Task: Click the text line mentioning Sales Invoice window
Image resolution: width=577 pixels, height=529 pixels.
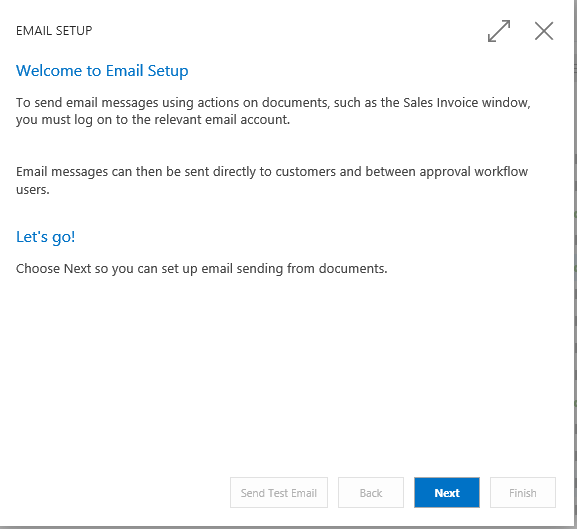Action: [x=273, y=103]
